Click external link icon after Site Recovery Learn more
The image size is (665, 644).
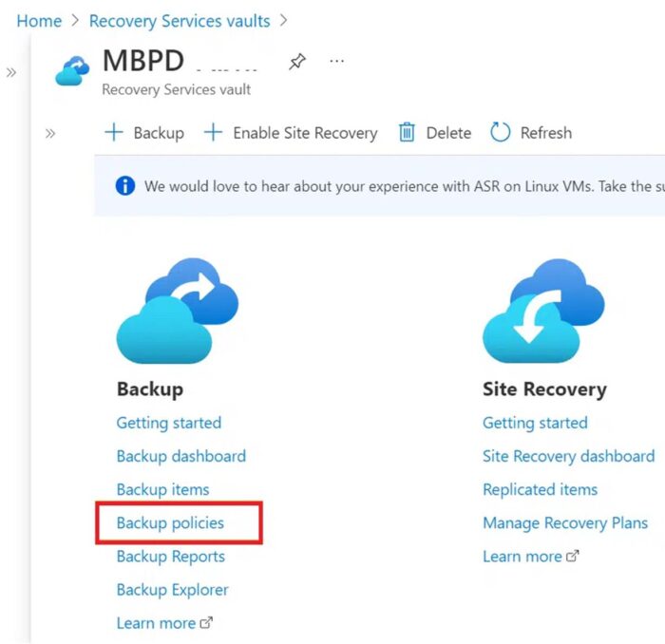[x=573, y=556]
